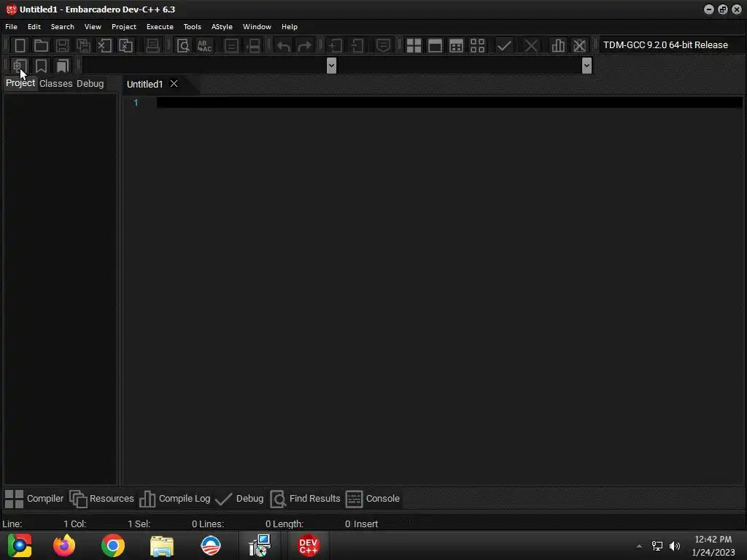Viewport: 747px width, 560px height.
Task: Click the Close file toolbar icon
Action: [x=104, y=46]
